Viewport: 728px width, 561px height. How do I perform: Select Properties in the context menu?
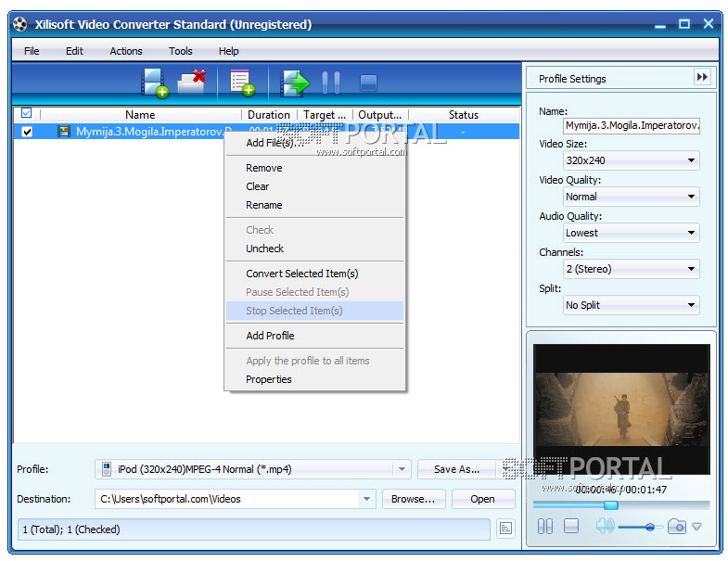pyautogui.click(x=314, y=379)
